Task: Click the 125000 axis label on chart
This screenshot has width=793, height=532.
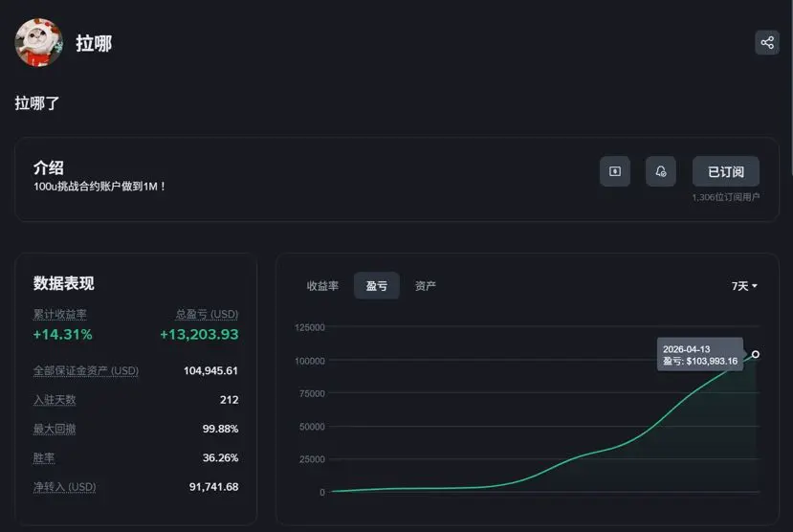Action: click(x=310, y=327)
